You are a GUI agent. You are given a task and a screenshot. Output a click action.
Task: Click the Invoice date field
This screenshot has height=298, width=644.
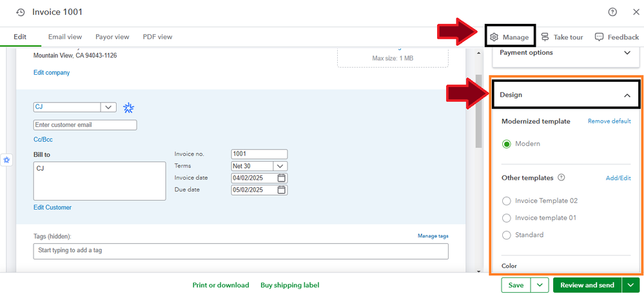click(x=260, y=178)
